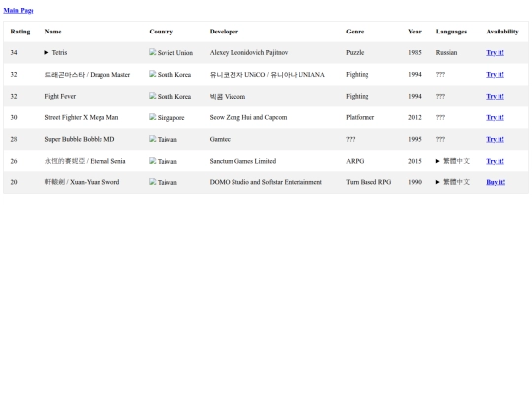Viewport: 532px width, 399px height.
Task: Click the rating 28 cell
Action: click(x=14, y=139)
